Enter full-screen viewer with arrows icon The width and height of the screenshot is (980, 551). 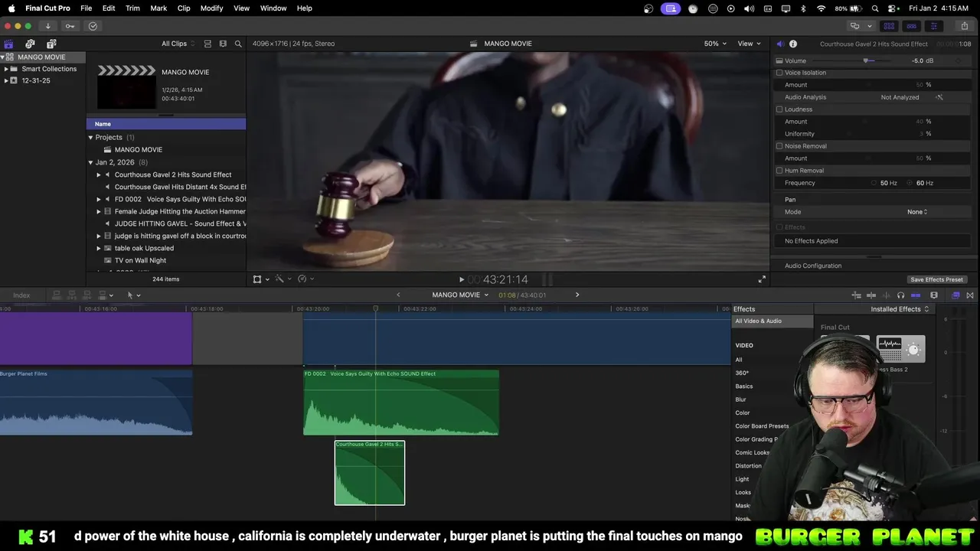tap(762, 279)
